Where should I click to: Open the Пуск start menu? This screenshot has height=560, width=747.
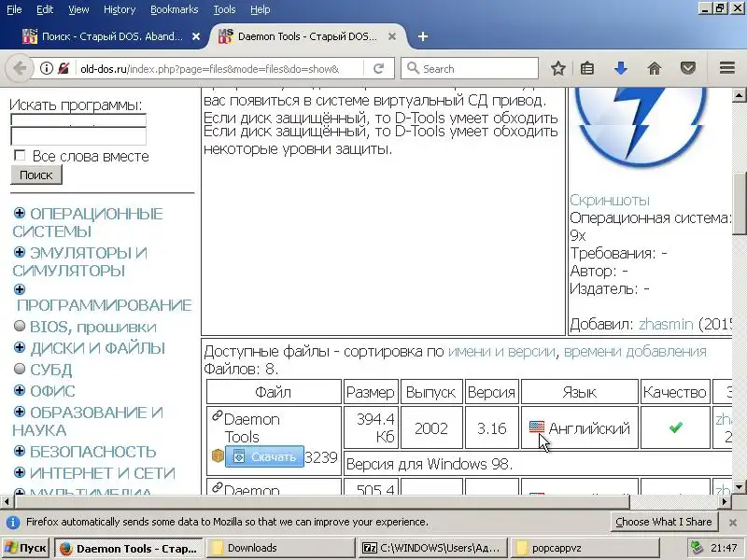[x=26, y=548]
